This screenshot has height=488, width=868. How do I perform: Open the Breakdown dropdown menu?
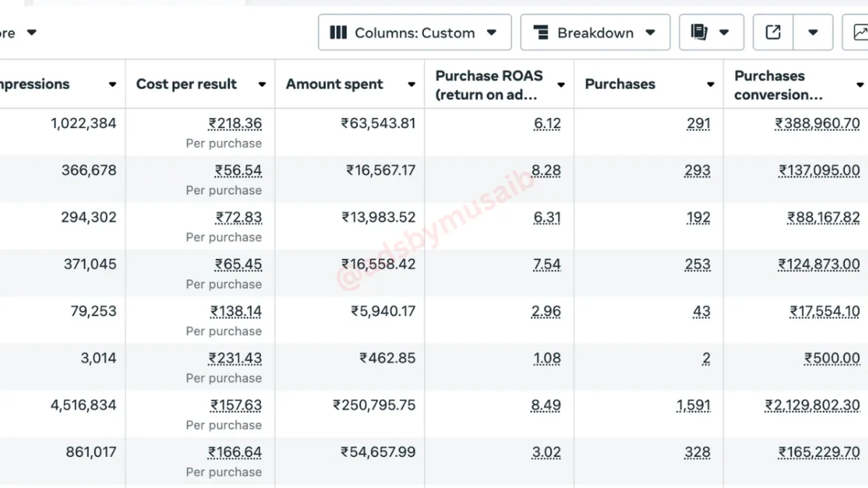click(x=595, y=33)
